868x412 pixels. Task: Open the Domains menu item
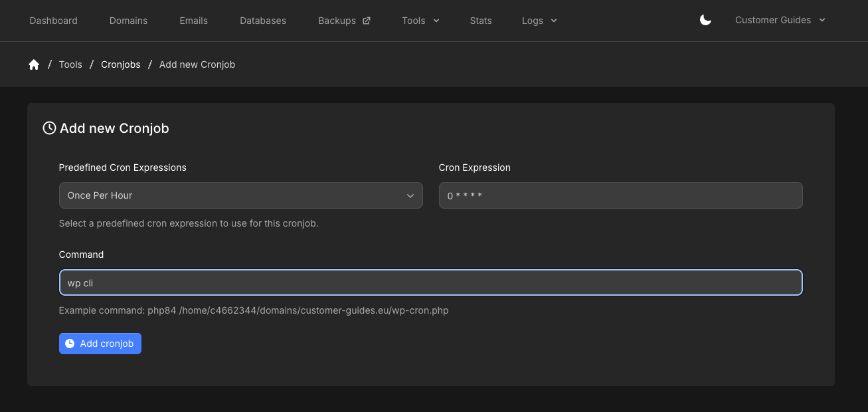pyautogui.click(x=129, y=21)
